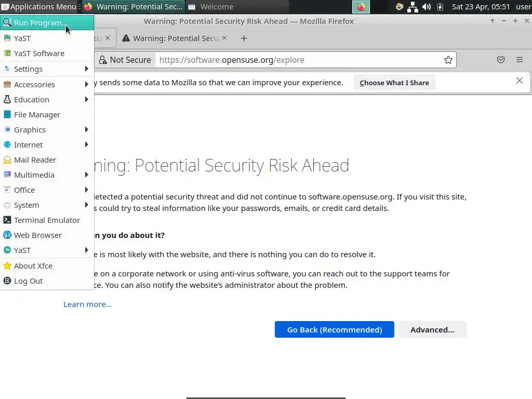Expand the Graphics submenu arrow

[87, 129]
